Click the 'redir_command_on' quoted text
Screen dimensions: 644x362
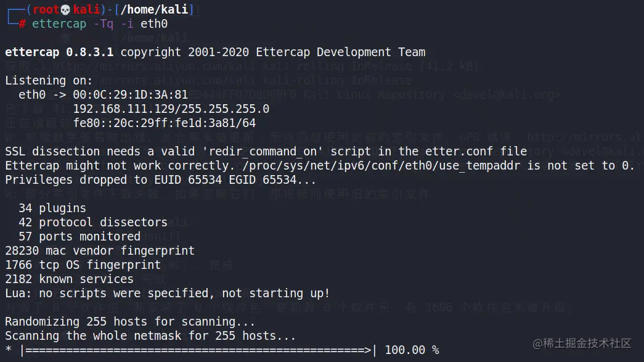(x=263, y=151)
